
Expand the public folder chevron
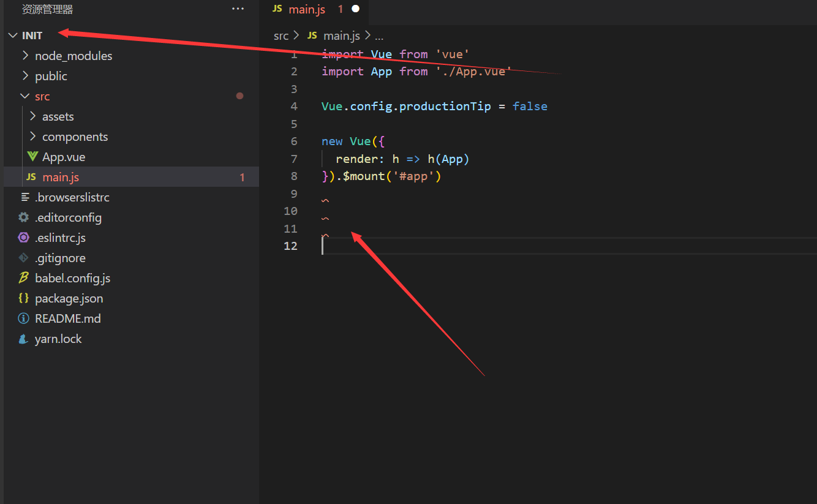click(25, 76)
